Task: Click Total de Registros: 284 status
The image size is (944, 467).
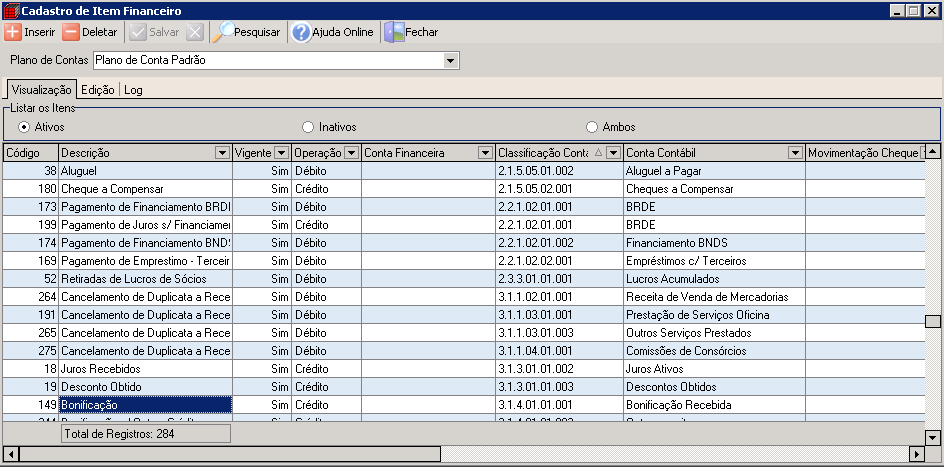Action: tap(145, 433)
